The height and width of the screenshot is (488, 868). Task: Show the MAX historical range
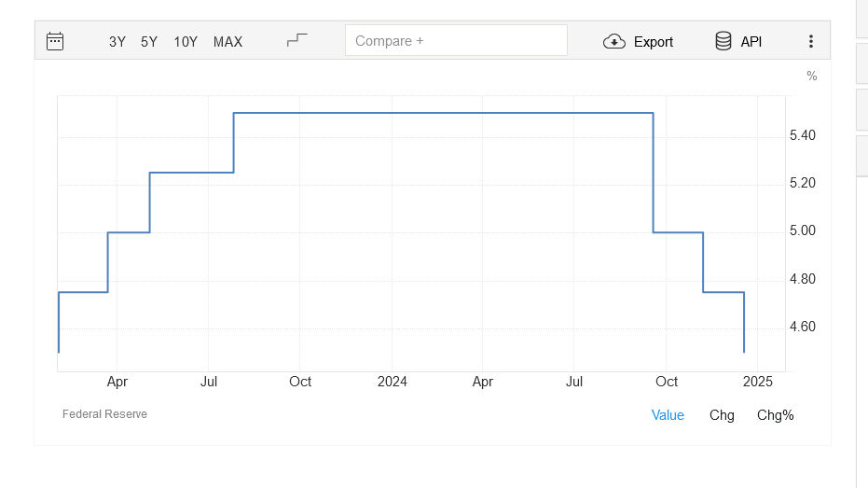(227, 41)
